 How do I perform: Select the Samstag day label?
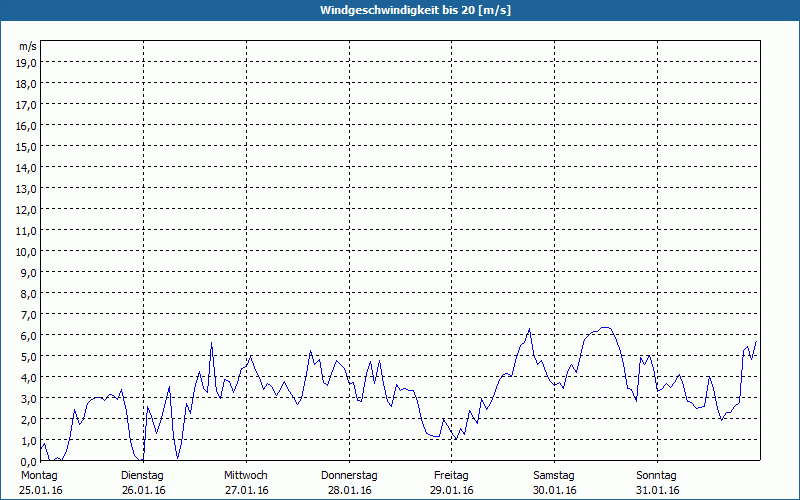coord(554,475)
